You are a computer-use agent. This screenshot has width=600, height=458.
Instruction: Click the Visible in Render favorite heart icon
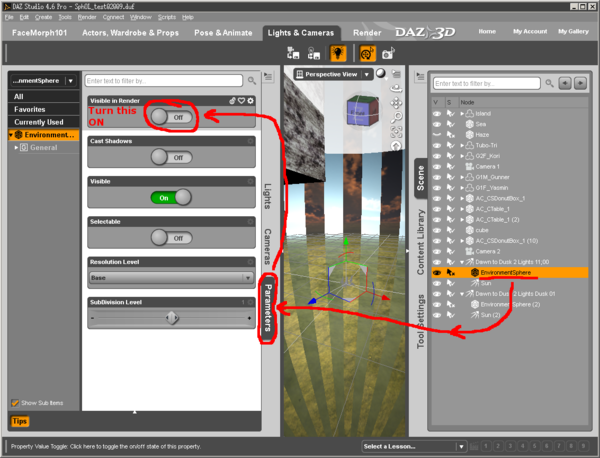[241, 101]
